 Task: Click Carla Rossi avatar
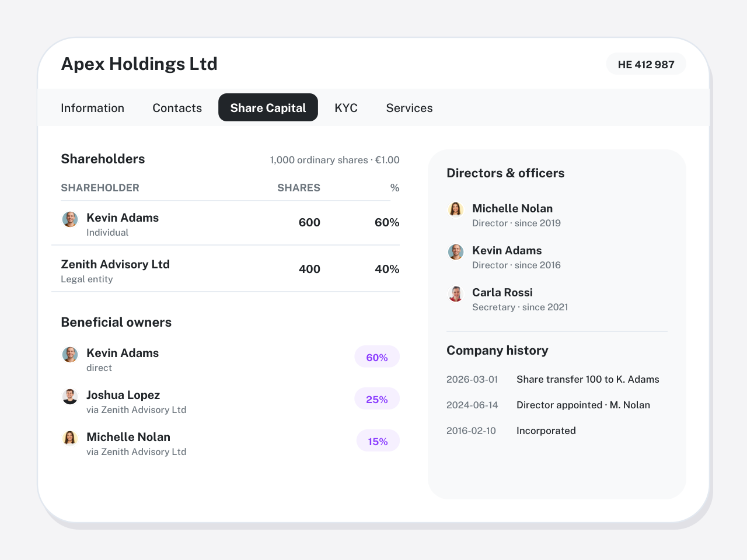point(456,294)
